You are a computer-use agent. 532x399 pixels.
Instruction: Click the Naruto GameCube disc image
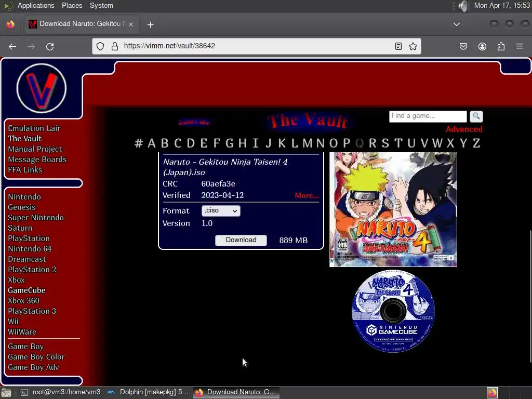(393, 311)
